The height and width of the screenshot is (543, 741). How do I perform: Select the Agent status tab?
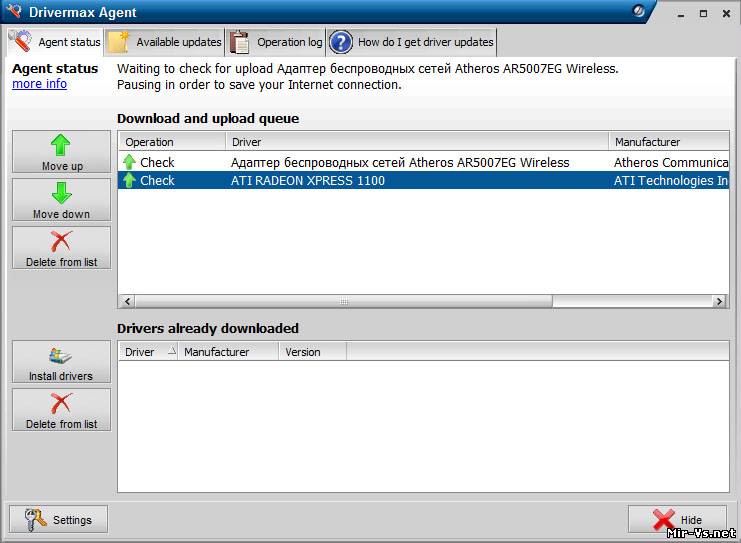click(57, 42)
